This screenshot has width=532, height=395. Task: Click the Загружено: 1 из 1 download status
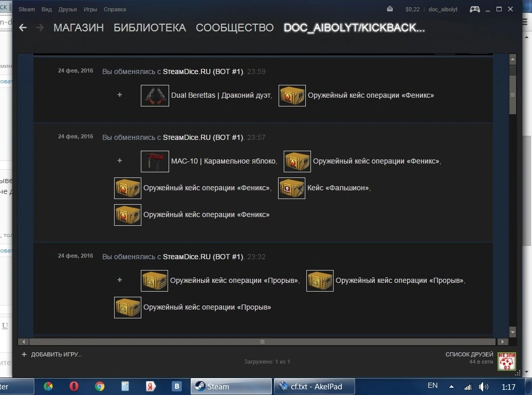267,362
